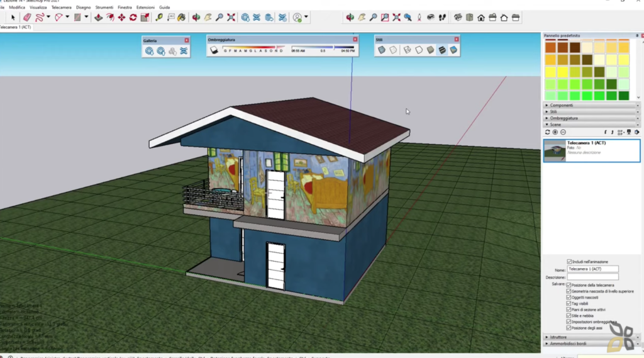Adjust the month shadow slider

click(x=253, y=48)
